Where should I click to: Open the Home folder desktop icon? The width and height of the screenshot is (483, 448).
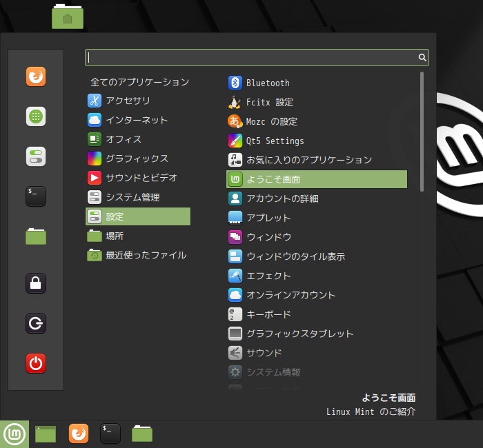pos(68,17)
